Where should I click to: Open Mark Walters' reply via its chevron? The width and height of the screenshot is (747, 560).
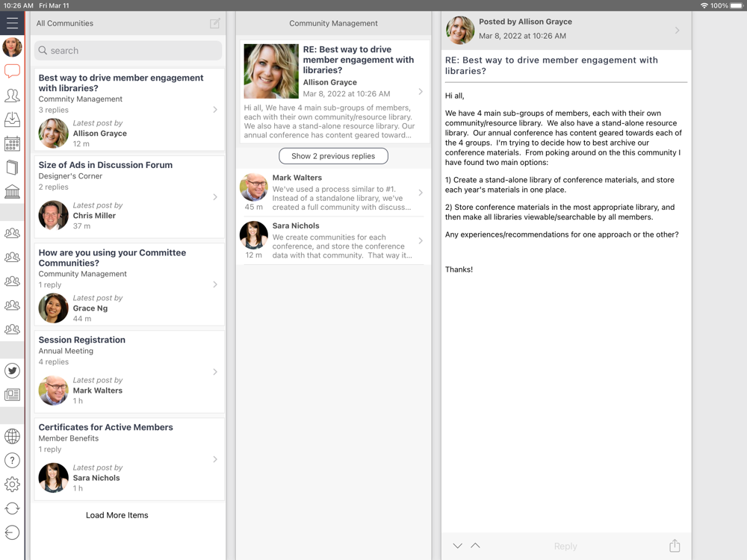[x=421, y=193]
